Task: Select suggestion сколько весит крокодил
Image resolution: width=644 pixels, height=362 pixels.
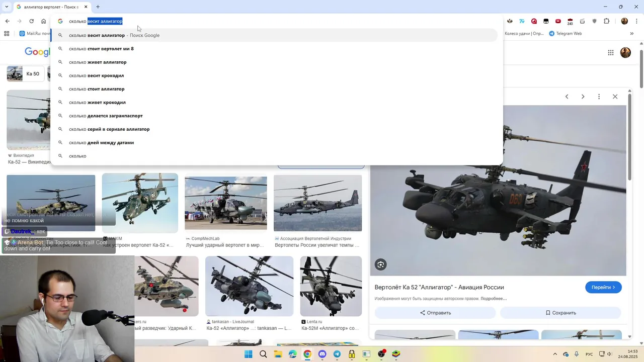Action: click(274, 75)
